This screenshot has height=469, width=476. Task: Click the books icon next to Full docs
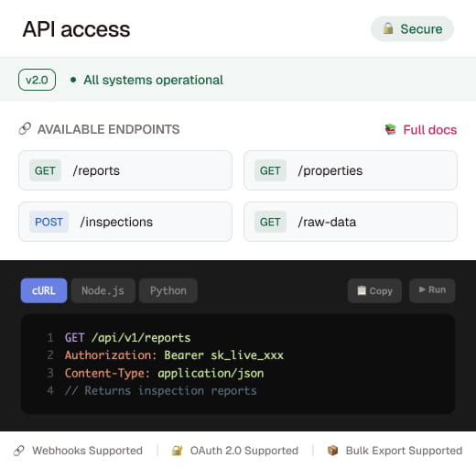click(x=390, y=129)
